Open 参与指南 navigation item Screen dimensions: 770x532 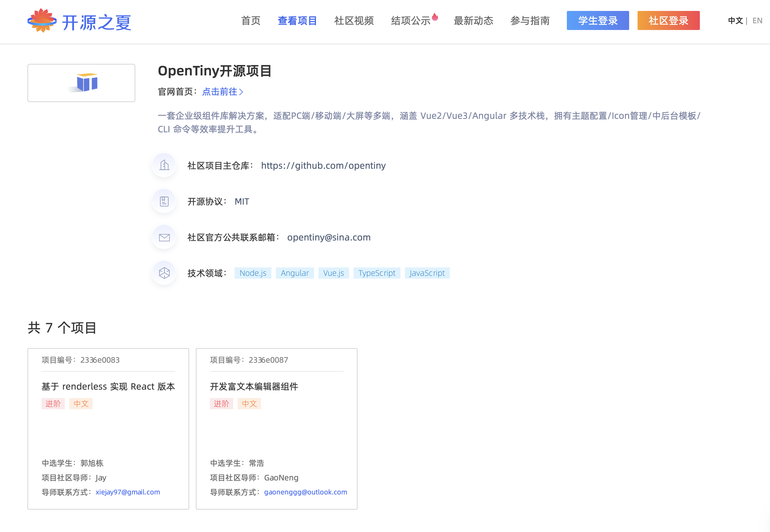tap(530, 21)
